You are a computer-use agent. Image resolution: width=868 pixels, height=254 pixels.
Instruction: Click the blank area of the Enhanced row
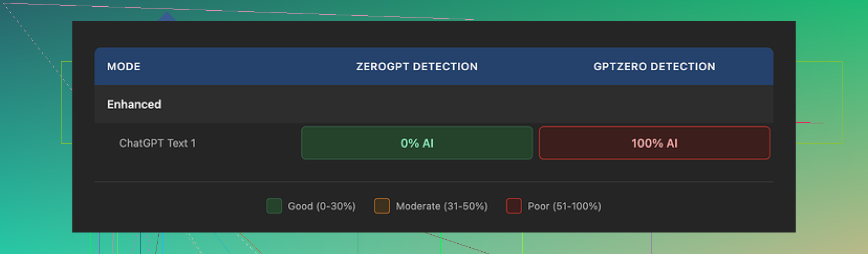452,105
